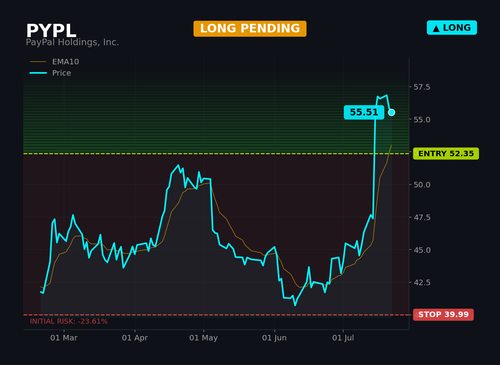
Task: Click the 01 Mar axis label
Action: [64, 338]
